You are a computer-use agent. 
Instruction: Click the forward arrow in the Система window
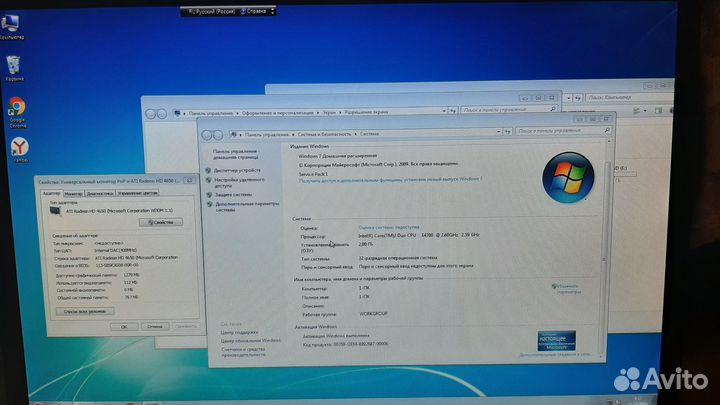pos(218,135)
